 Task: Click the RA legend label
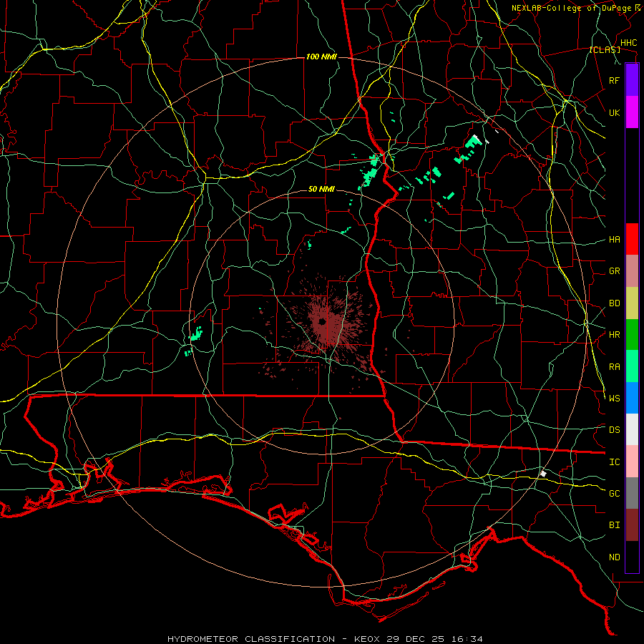(x=614, y=367)
